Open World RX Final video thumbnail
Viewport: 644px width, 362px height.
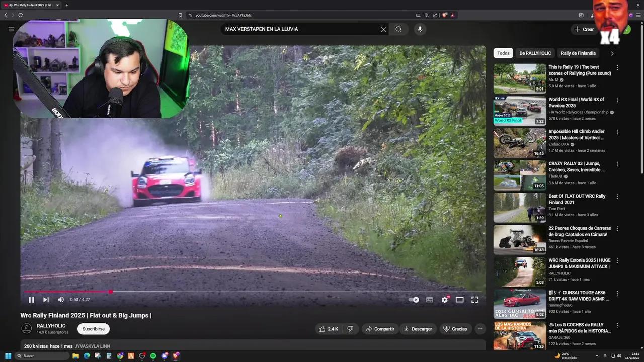(x=520, y=110)
